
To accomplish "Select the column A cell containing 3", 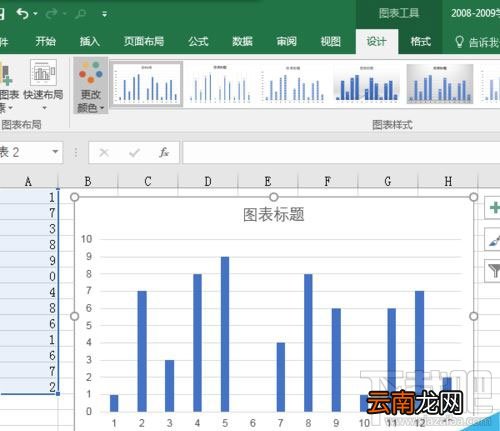I will pyautogui.click(x=29, y=229).
